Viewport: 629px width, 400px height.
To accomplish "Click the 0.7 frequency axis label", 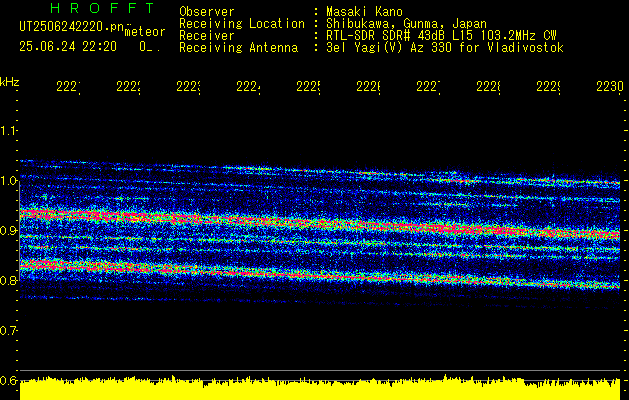I will 8,331.
